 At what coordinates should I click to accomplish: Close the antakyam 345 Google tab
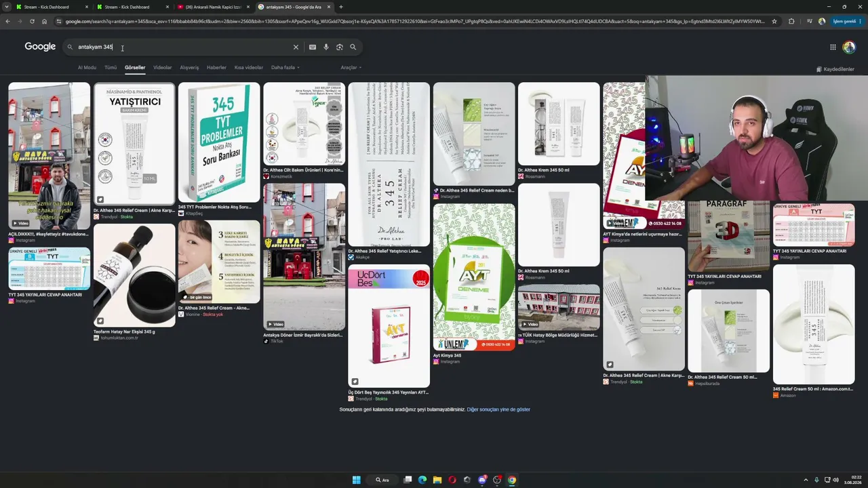pyautogui.click(x=329, y=7)
